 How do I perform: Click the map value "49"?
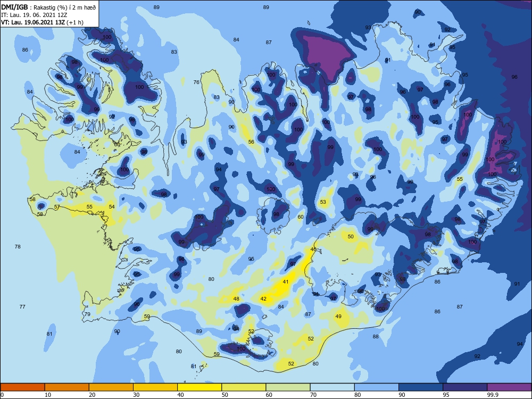[x=338, y=317]
